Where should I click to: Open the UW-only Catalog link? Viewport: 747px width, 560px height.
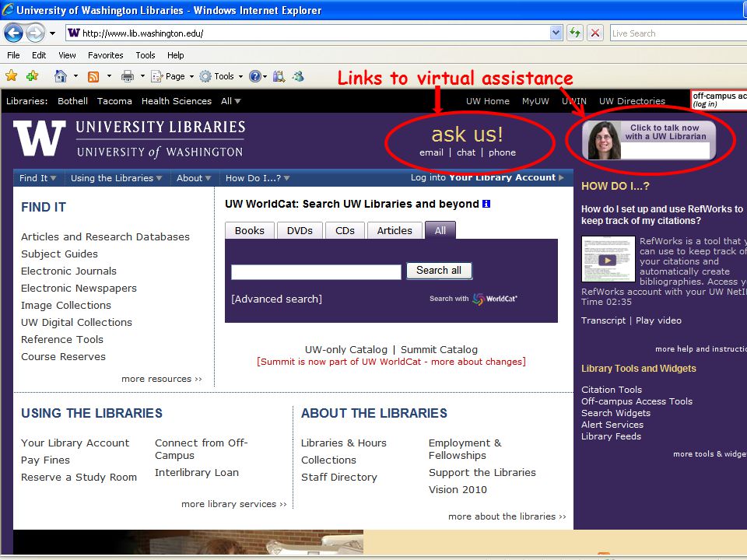(x=345, y=349)
